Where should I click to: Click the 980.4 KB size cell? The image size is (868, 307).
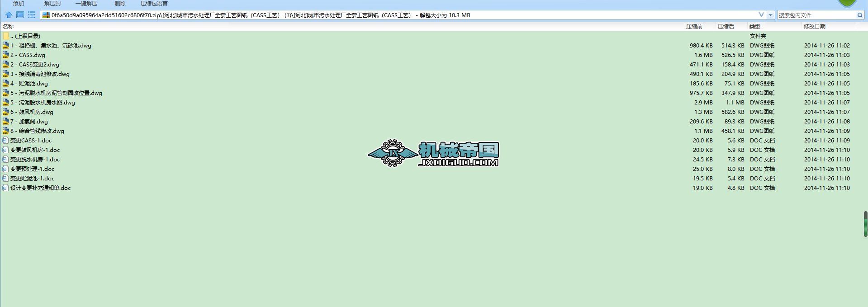click(701, 45)
